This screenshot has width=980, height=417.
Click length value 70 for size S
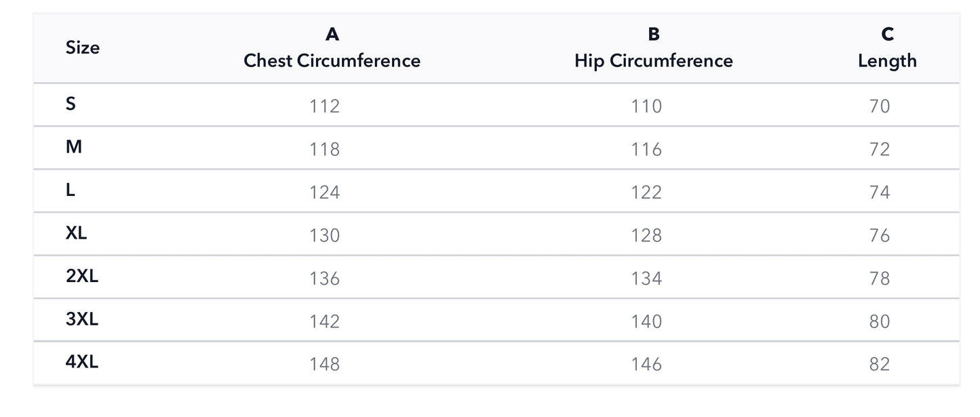coord(879,106)
